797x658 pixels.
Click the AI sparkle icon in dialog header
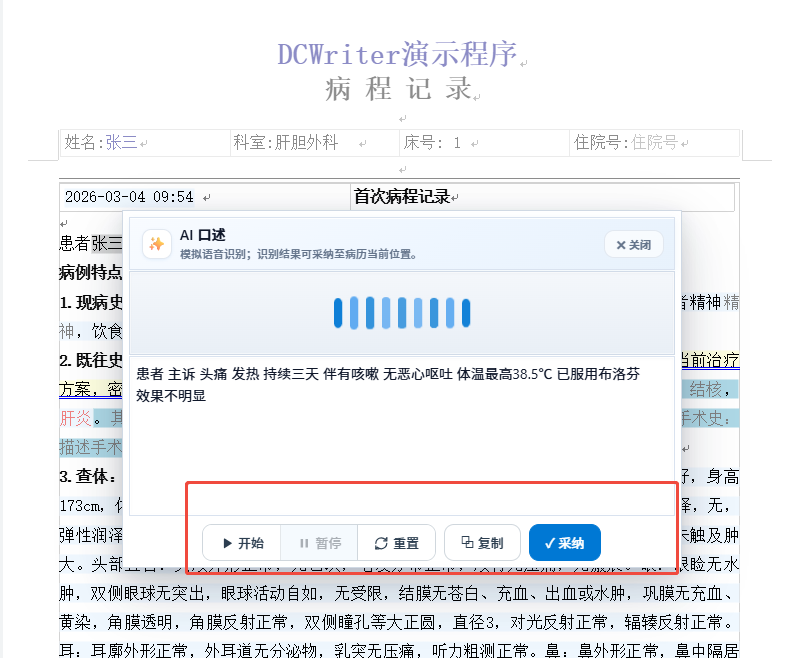(x=157, y=244)
